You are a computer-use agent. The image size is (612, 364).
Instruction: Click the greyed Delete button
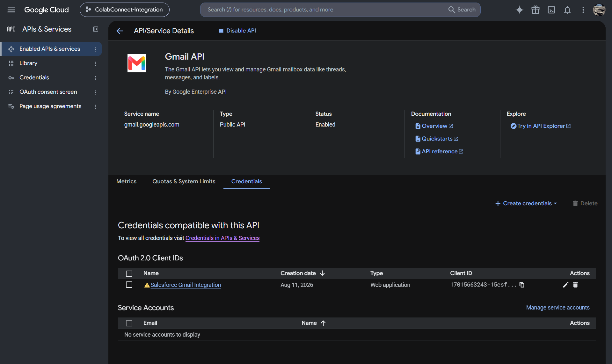[585, 203]
